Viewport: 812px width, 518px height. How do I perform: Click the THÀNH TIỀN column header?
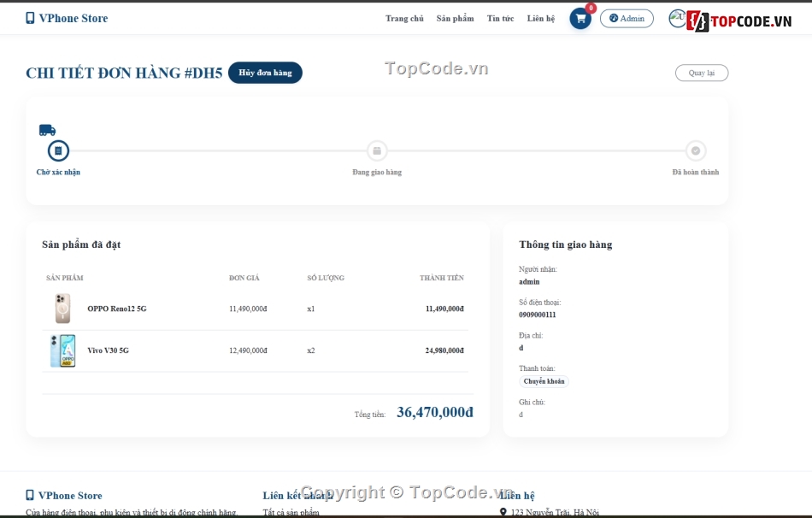coord(442,278)
